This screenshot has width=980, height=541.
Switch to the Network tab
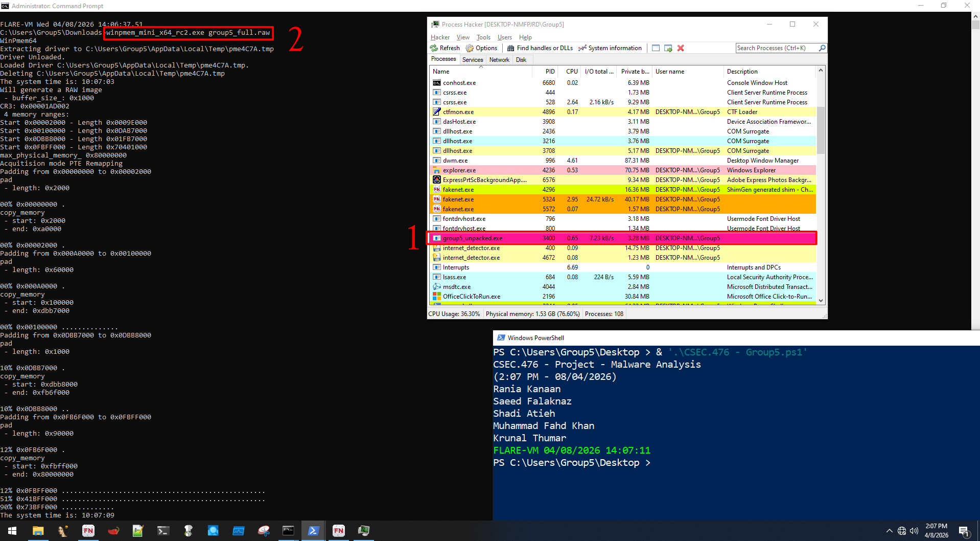pos(499,59)
